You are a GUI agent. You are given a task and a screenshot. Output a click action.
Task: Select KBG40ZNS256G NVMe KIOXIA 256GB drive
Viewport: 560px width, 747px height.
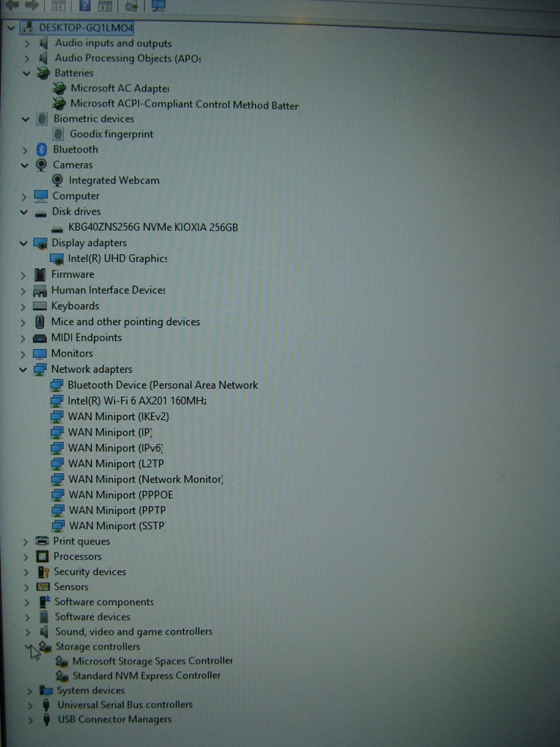coord(153,227)
